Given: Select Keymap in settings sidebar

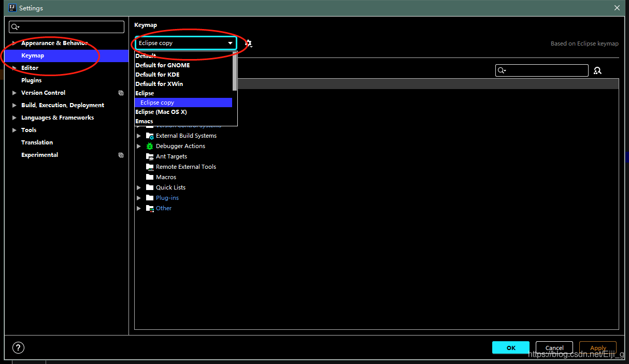Looking at the screenshot, I should pos(66,55).
